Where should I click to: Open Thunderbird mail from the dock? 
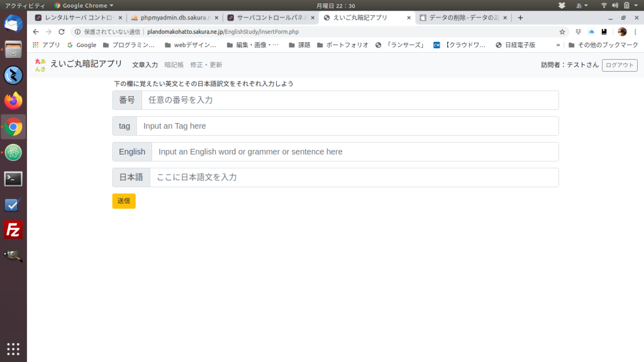(x=13, y=24)
